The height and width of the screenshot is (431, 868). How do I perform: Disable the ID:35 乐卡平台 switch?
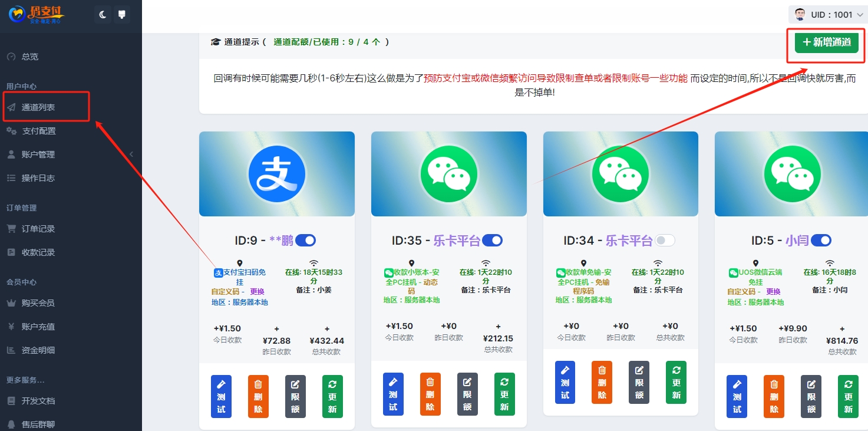pos(492,240)
